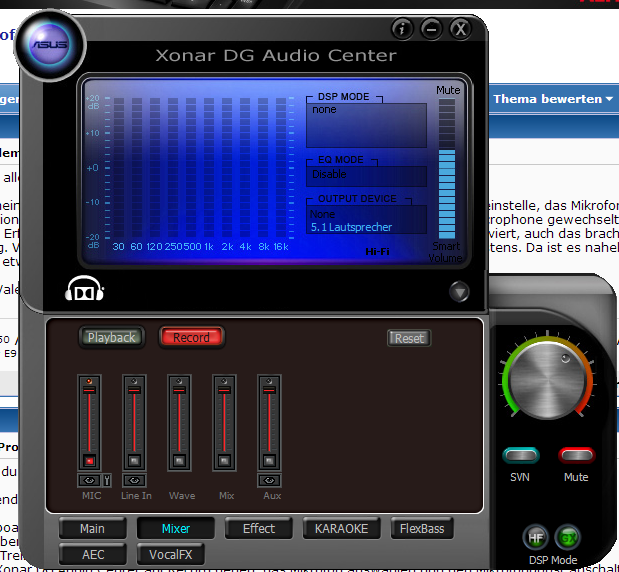
Task: Switch to the Effect tab
Action: 259,528
